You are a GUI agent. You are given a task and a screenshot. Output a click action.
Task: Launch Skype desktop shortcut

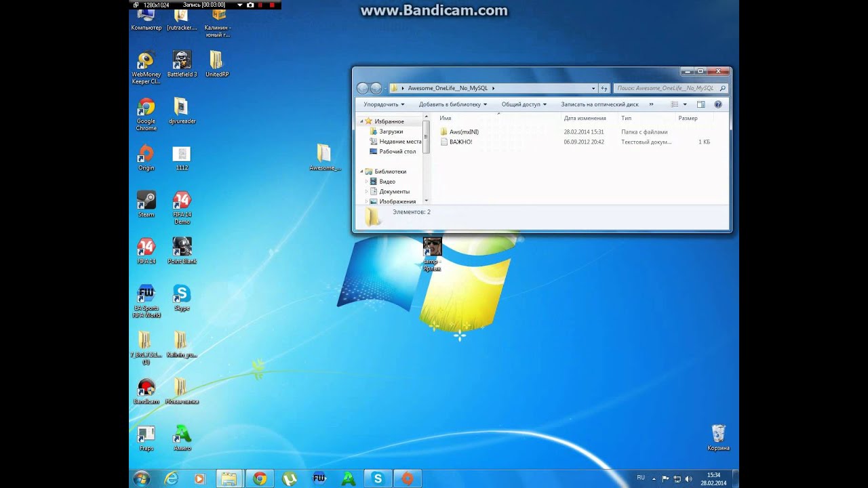(182, 298)
